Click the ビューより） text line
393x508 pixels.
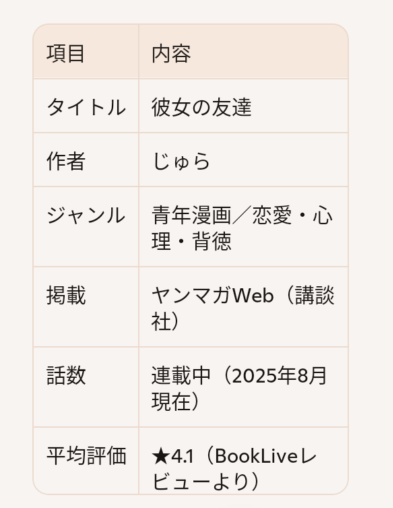[206, 481]
